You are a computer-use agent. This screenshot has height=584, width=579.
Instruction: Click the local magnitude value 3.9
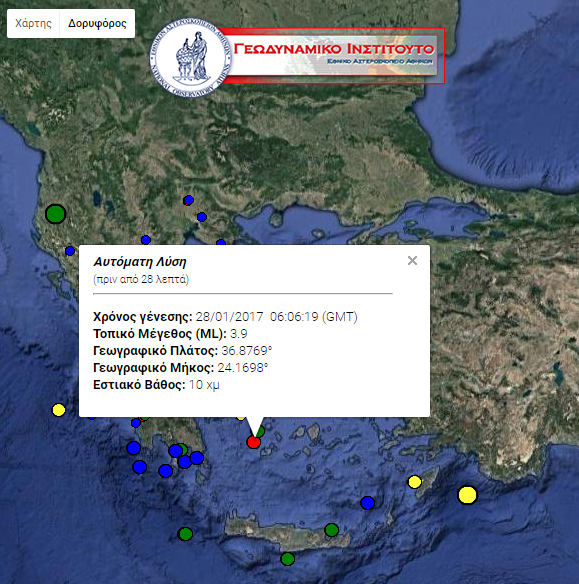tap(239, 334)
